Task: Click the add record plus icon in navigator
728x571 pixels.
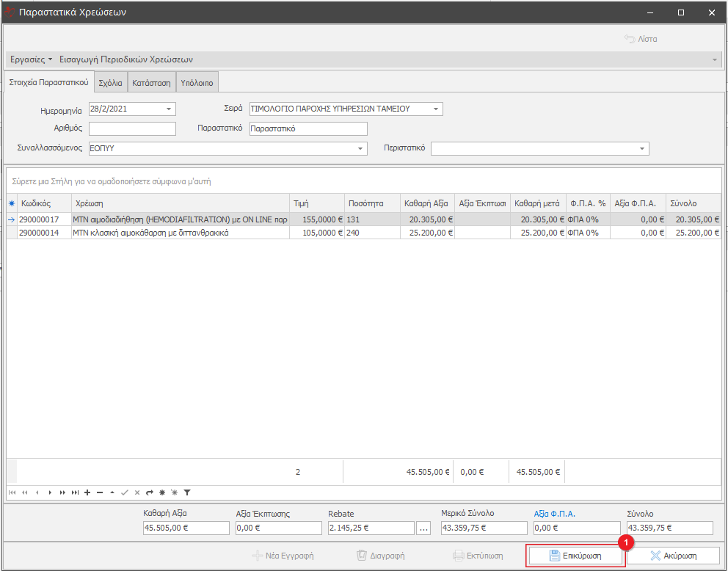Action: [x=87, y=492]
